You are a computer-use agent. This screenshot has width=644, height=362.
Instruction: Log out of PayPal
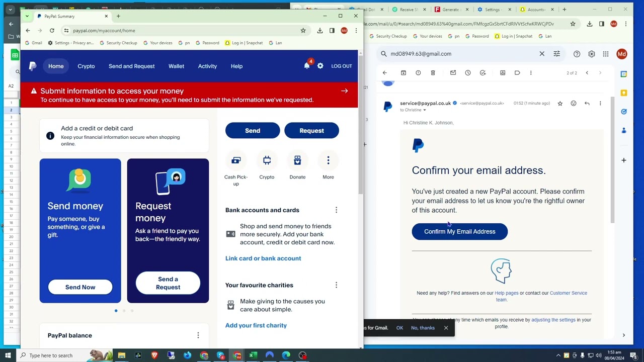[x=342, y=66]
